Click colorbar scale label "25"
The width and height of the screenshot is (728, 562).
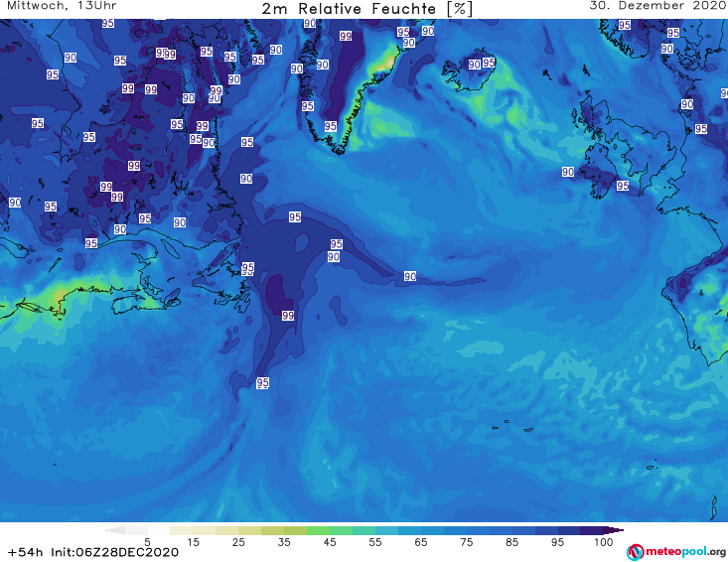238,542
